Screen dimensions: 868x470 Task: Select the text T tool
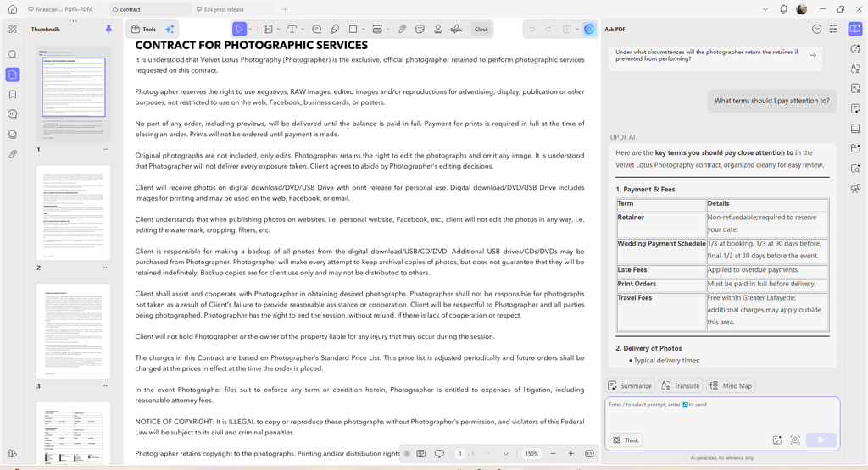pos(292,30)
